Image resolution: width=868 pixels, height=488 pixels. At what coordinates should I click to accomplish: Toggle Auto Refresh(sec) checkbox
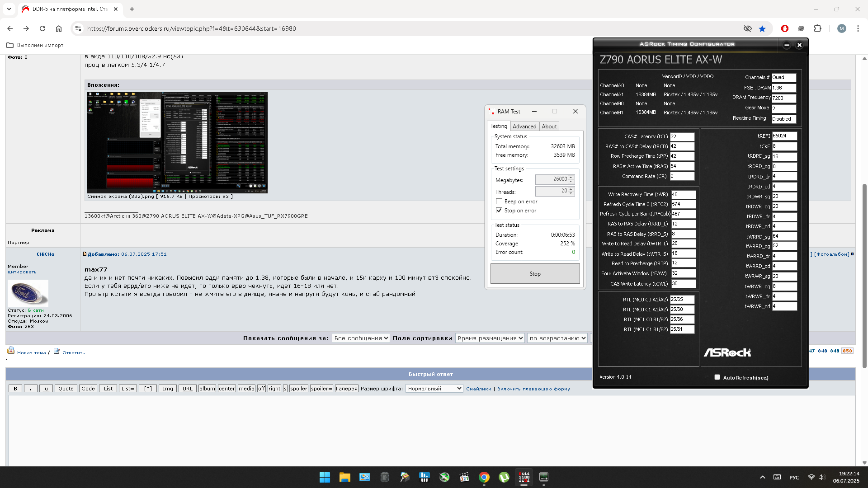[717, 377]
